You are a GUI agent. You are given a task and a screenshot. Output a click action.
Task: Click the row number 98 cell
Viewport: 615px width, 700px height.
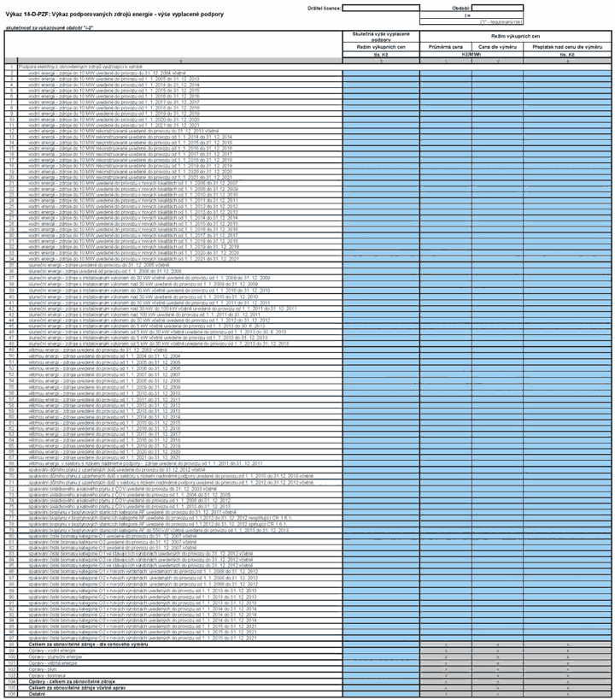coord(11,644)
